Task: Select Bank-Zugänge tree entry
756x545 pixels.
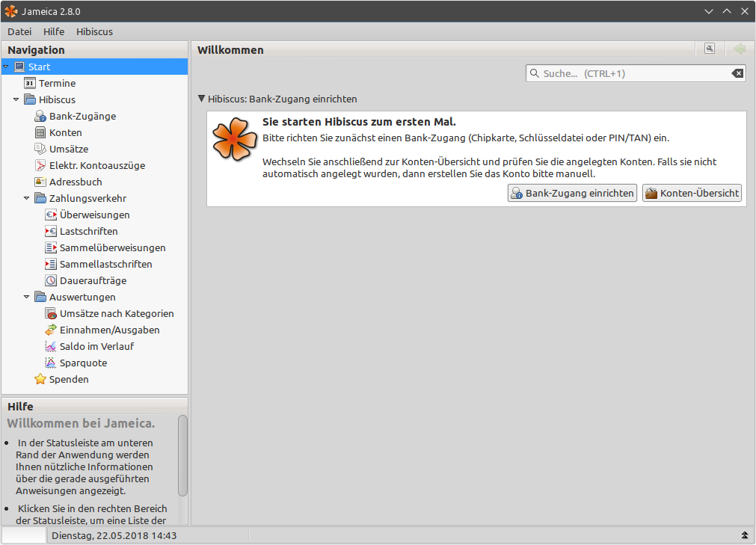Action: (82, 116)
